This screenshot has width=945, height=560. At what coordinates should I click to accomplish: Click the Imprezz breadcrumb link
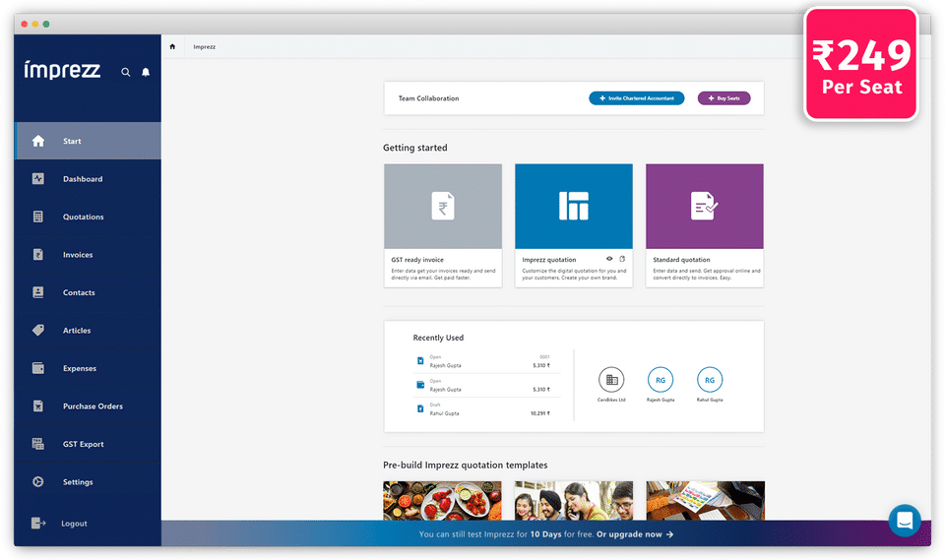coord(205,46)
